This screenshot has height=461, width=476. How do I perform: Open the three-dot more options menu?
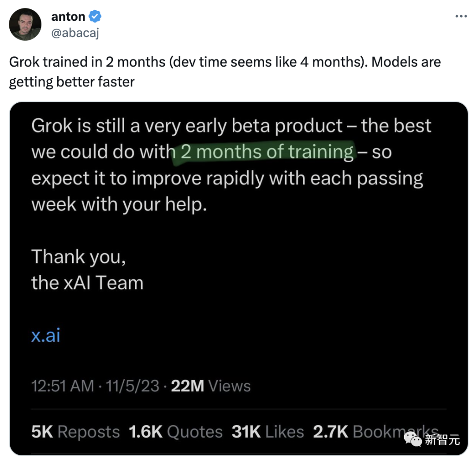(x=461, y=16)
